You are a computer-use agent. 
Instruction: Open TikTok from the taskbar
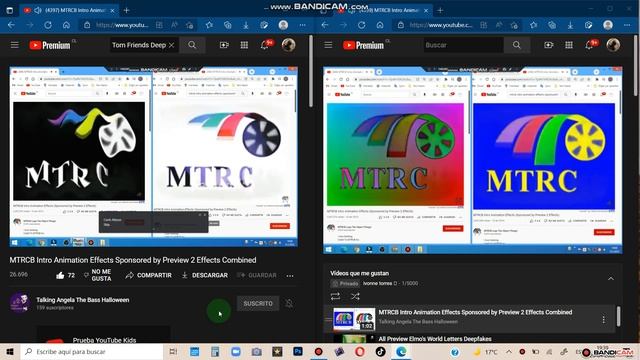coord(380,351)
